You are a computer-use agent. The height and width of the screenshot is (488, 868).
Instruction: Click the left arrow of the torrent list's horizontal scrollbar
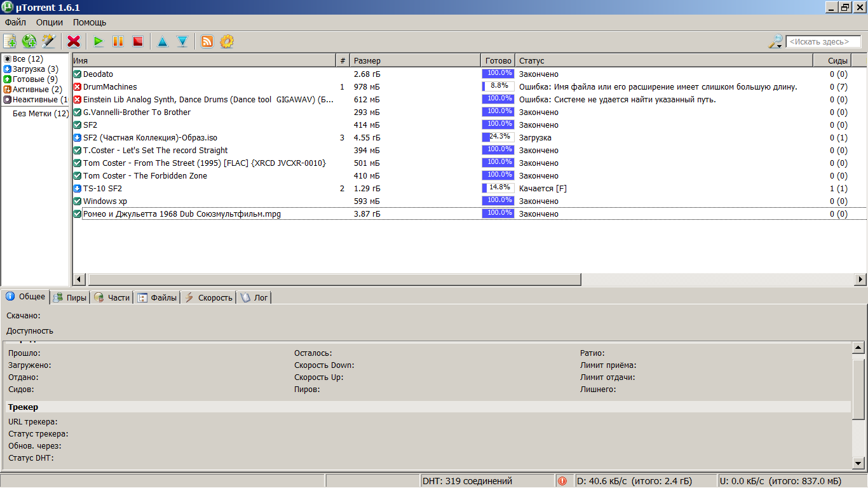pos(79,280)
